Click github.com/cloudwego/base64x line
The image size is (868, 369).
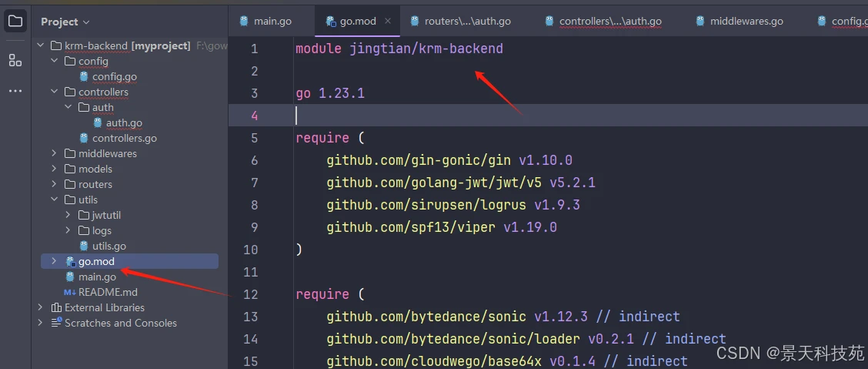[506, 361]
